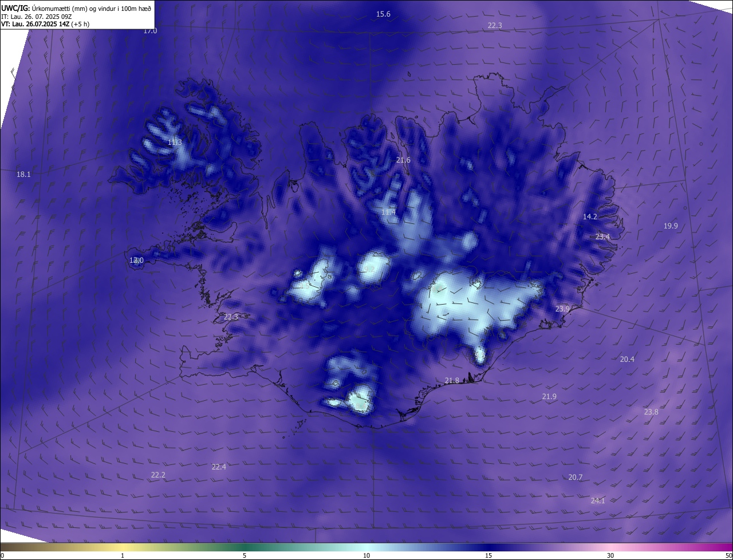Click the 0 label on the color scale
Image resolution: width=733 pixels, height=560 pixels.
(x=2, y=555)
